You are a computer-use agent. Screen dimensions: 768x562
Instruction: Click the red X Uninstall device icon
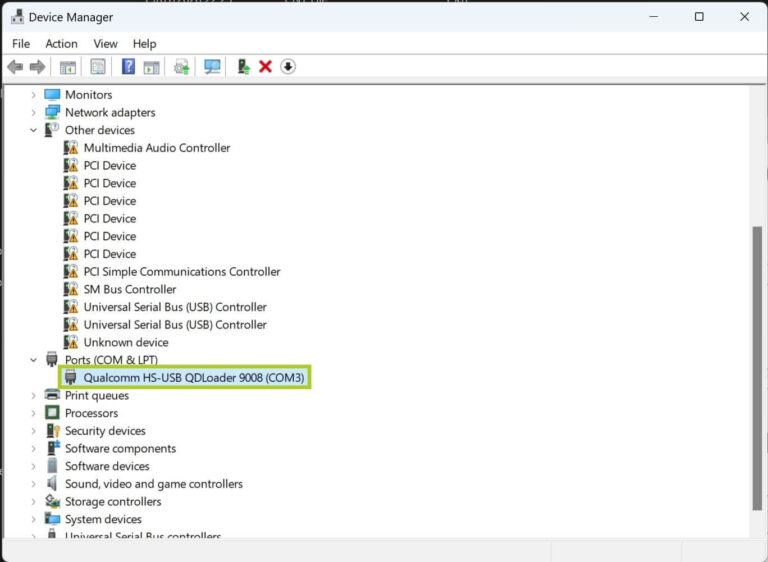265,67
